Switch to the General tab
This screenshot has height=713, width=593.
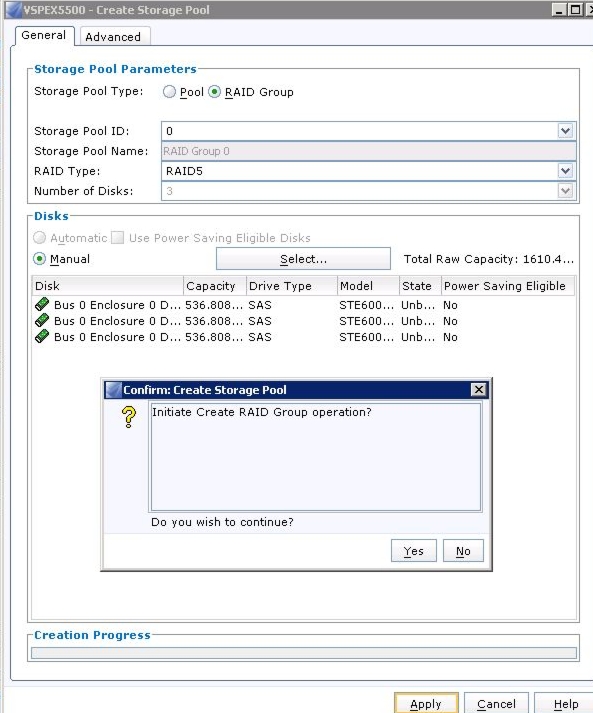(45, 35)
